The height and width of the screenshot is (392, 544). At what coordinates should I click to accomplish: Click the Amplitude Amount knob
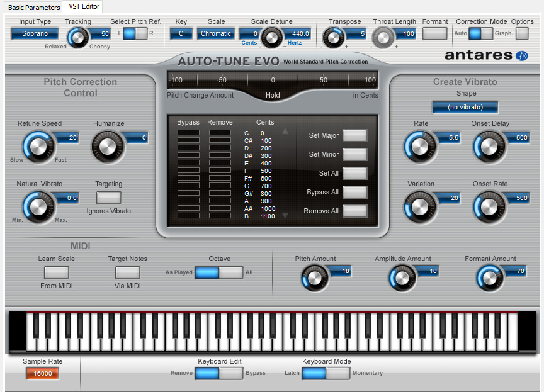tap(402, 278)
